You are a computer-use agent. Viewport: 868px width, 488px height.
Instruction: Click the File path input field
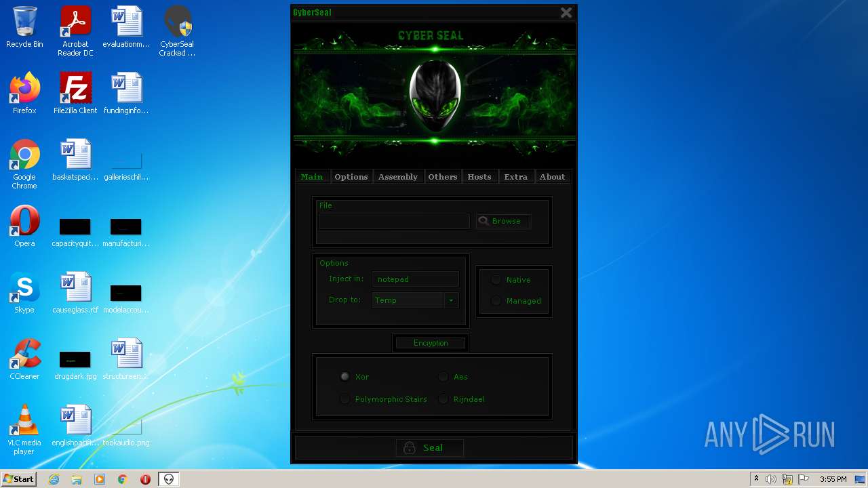[x=394, y=221]
